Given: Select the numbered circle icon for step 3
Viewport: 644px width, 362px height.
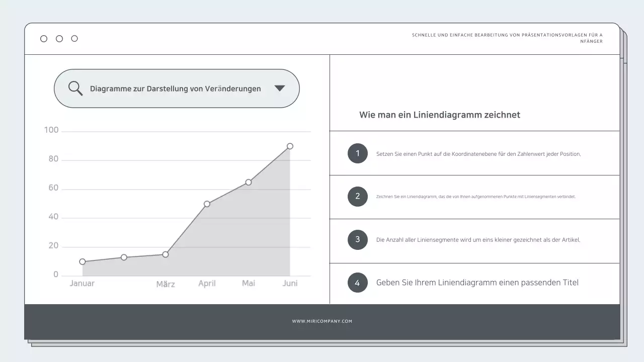Looking at the screenshot, I should (x=358, y=240).
